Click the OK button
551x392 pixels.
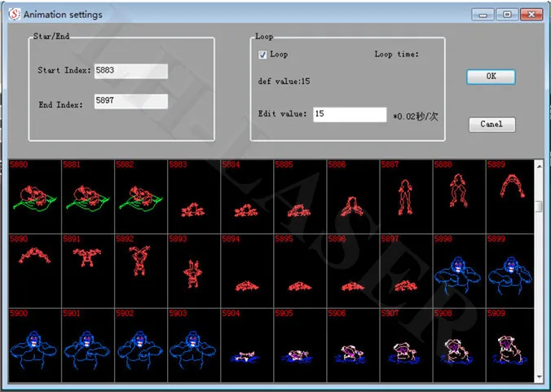tap(491, 77)
